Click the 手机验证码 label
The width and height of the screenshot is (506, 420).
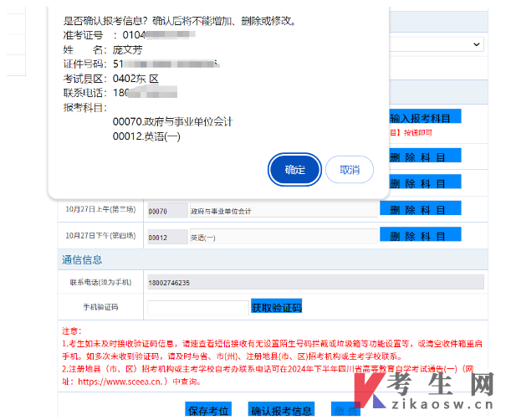tap(100, 307)
